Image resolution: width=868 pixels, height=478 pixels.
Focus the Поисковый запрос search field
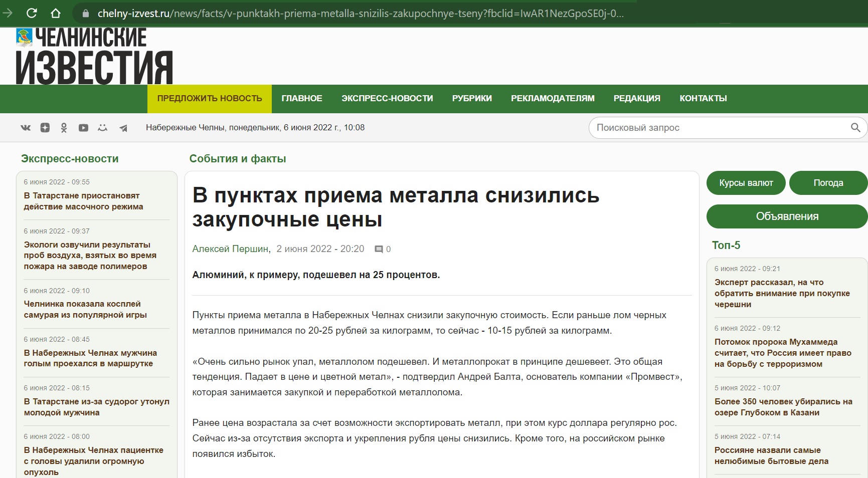click(717, 128)
